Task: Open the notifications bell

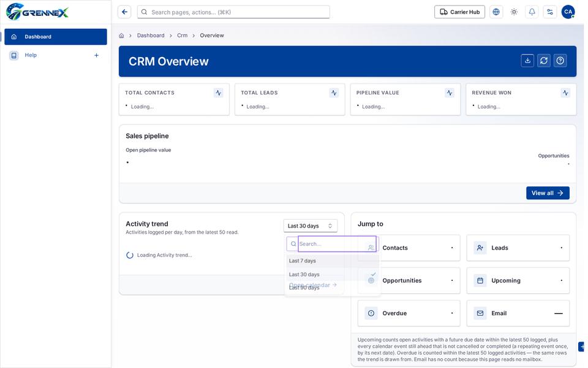Action: coord(532,12)
